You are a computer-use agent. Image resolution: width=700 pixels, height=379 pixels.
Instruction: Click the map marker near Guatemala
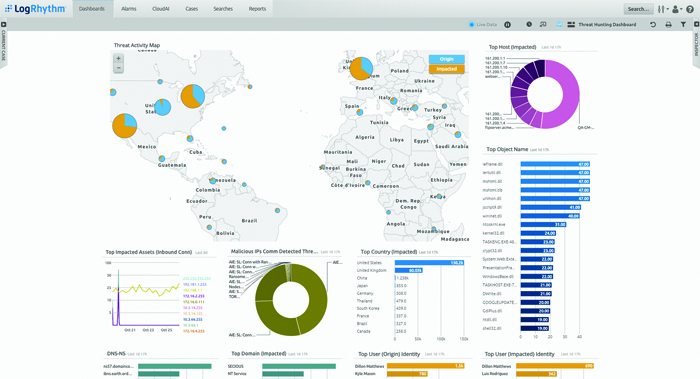tap(162, 158)
